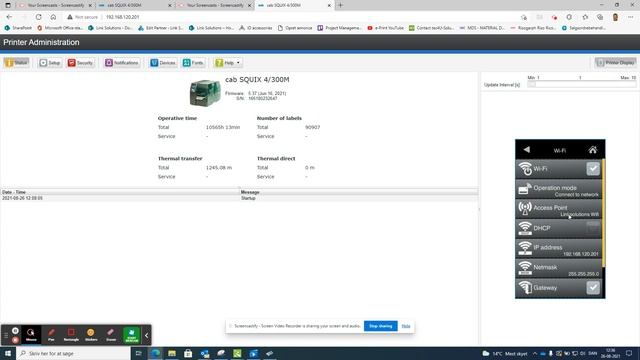Open browser favorites star icon
The height and width of the screenshot is (360, 640).
pyautogui.click(x=585, y=17)
